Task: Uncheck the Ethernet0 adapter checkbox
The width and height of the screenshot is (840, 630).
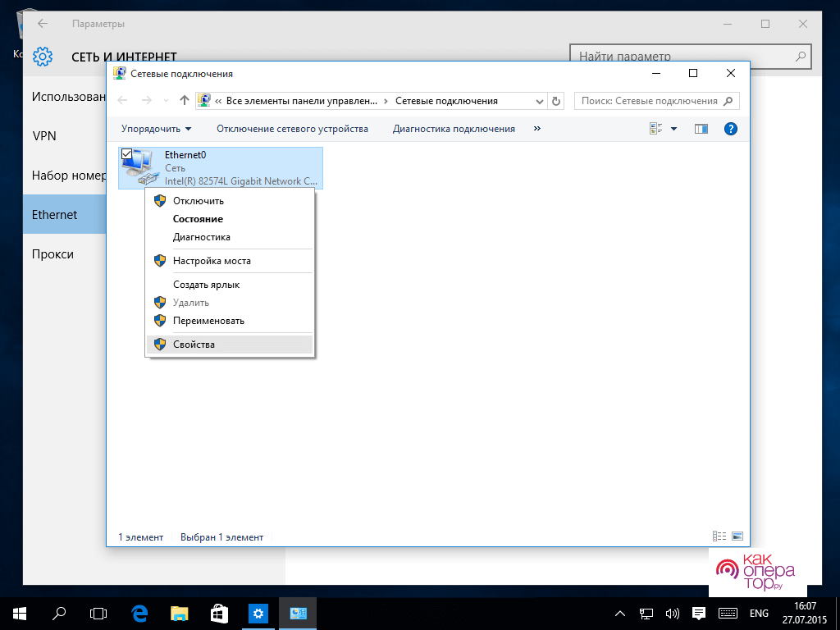Action: [x=126, y=153]
